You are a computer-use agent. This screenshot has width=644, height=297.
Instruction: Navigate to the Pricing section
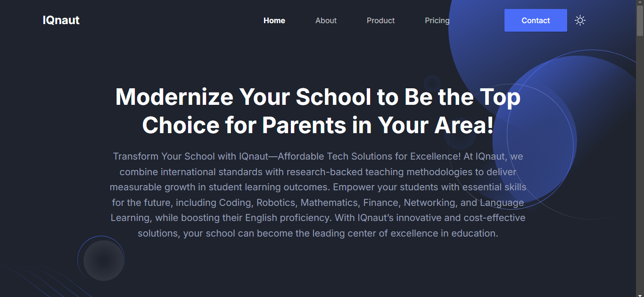point(437,20)
